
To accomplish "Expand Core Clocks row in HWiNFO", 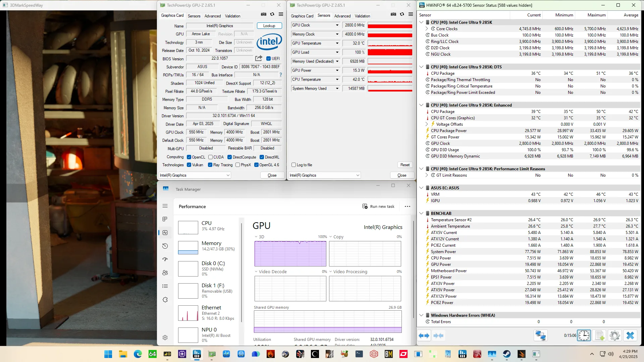I will click(427, 29).
